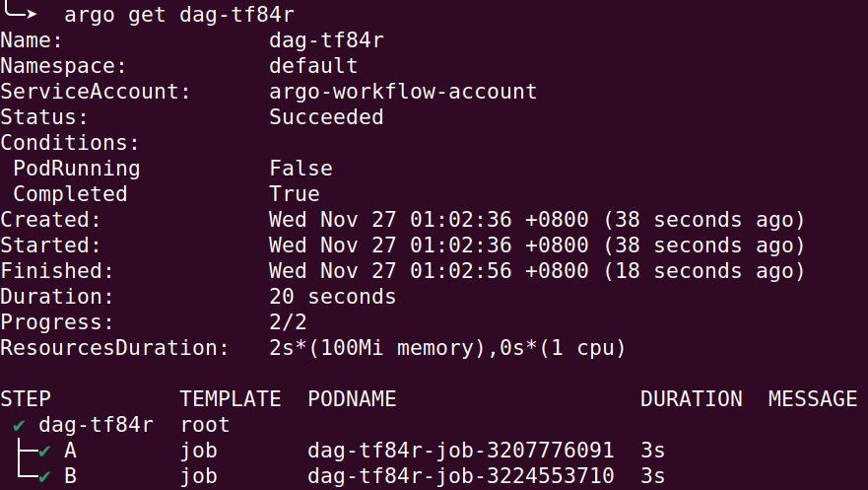Click the STEP column header
Image resolution: width=868 pixels, height=490 pixels.
26,399
